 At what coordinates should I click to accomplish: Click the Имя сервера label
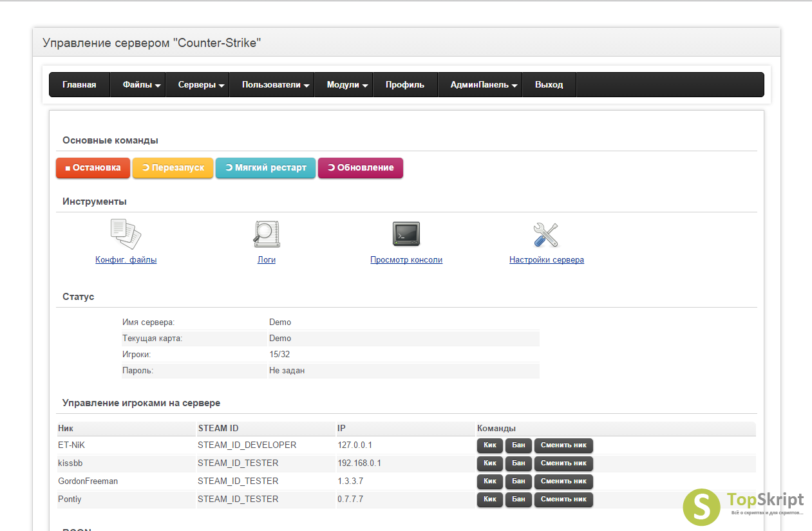click(x=149, y=322)
